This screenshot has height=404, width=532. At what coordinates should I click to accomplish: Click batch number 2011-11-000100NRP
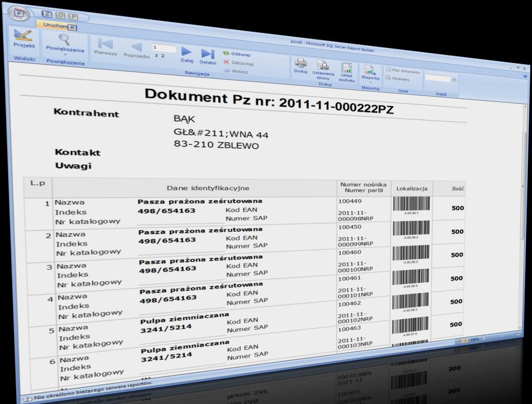355,267
